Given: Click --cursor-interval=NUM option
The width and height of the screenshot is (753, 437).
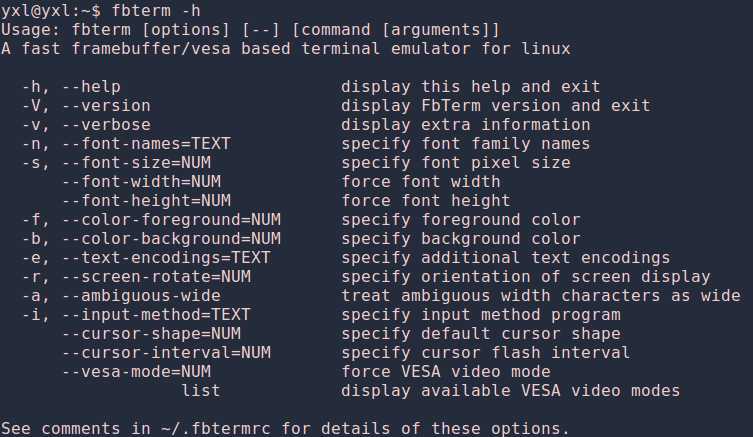Looking at the screenshot, I should [x=166, y=353].
